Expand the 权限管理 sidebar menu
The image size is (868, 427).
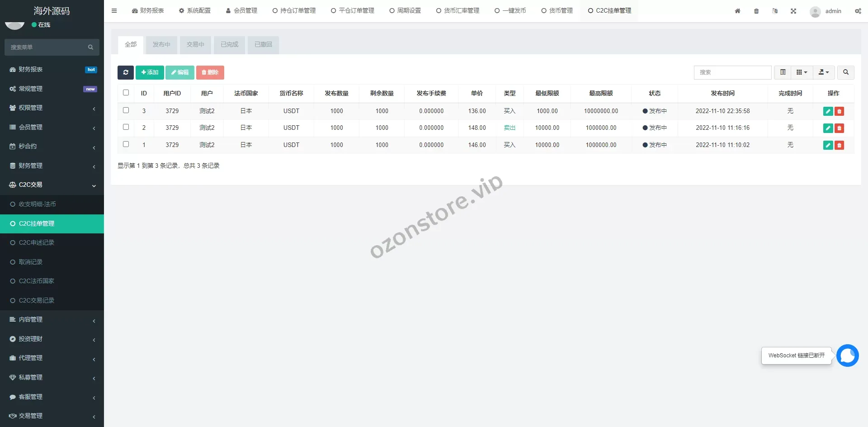52,108
